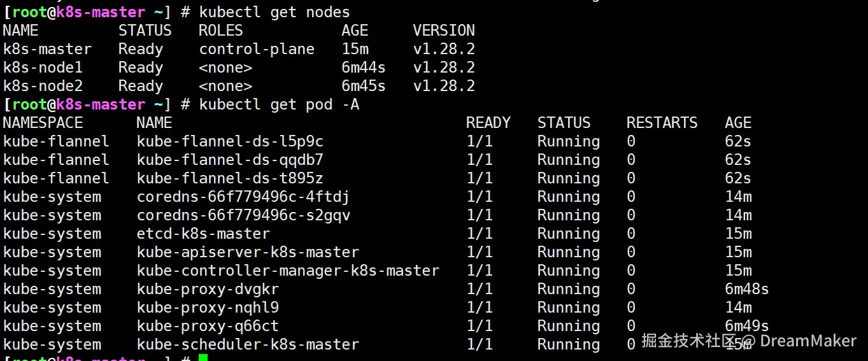Click the coredns-66f779496c-s2gqv pod name
868x361 pixels.
coord(243,215)
